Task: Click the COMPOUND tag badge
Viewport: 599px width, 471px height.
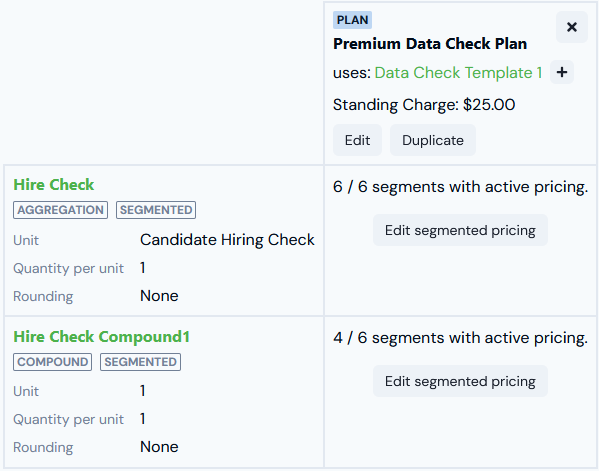Action: pyautogui.click(x=52, y=362)
